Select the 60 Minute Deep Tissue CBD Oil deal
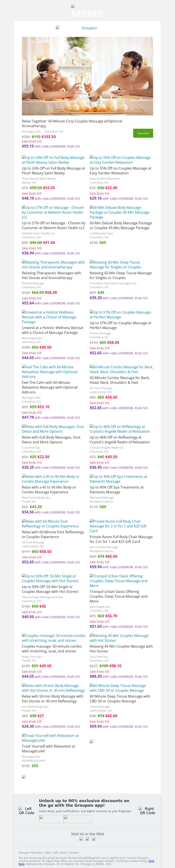175x868 pixels. click(117, 688)
